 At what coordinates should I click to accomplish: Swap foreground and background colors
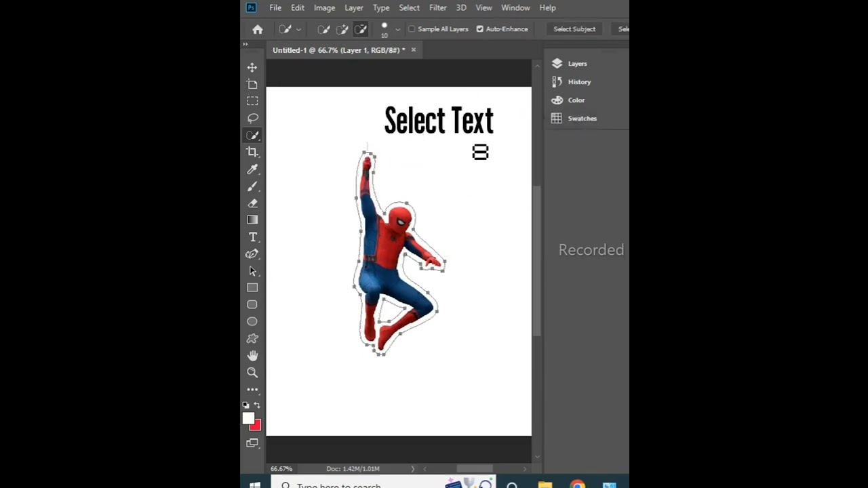click(x=257, y=405)
